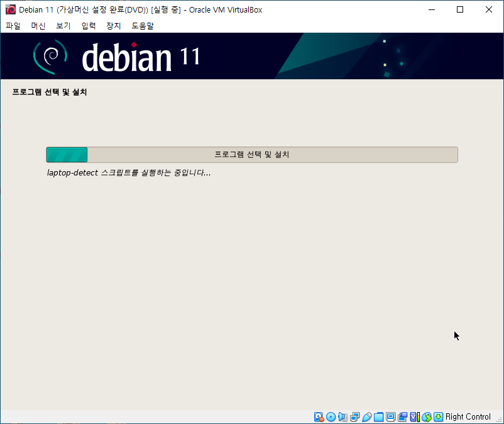This screenshot has width=504, height=424.
Task: Click the CPU virtualization status icon
Action: [x=415, y=417]
